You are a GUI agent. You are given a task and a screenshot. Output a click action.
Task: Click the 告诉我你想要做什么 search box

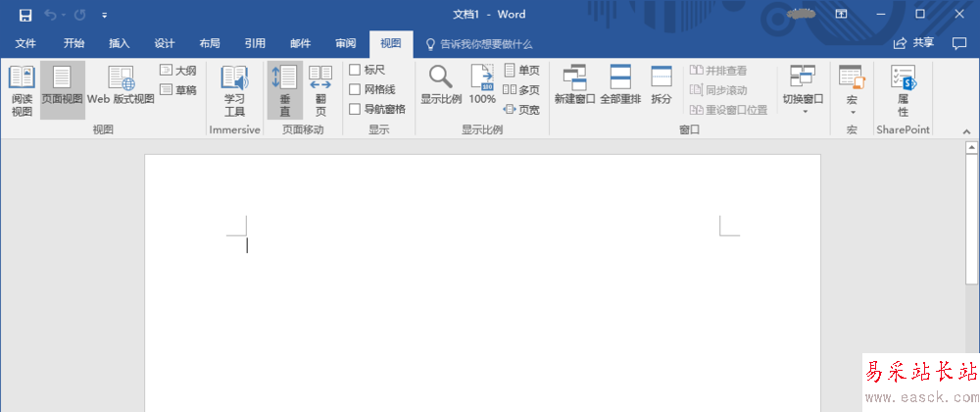[479, 44]
